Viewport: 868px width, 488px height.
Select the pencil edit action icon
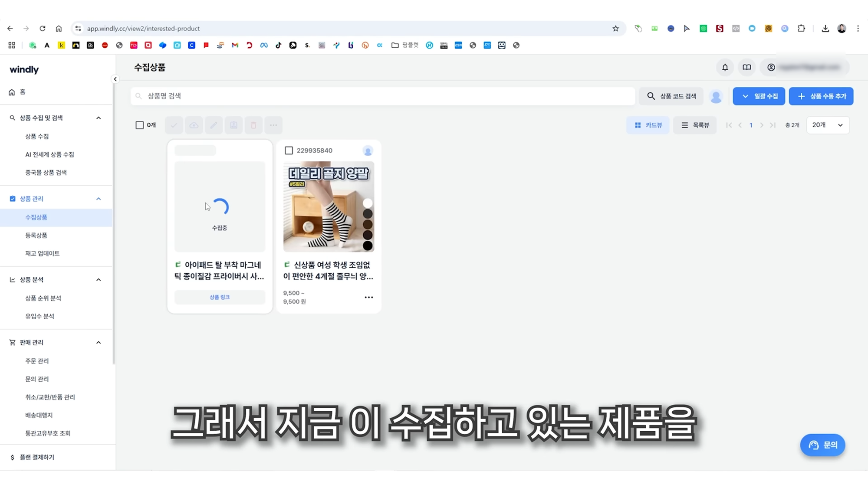[x=214, y=125]
